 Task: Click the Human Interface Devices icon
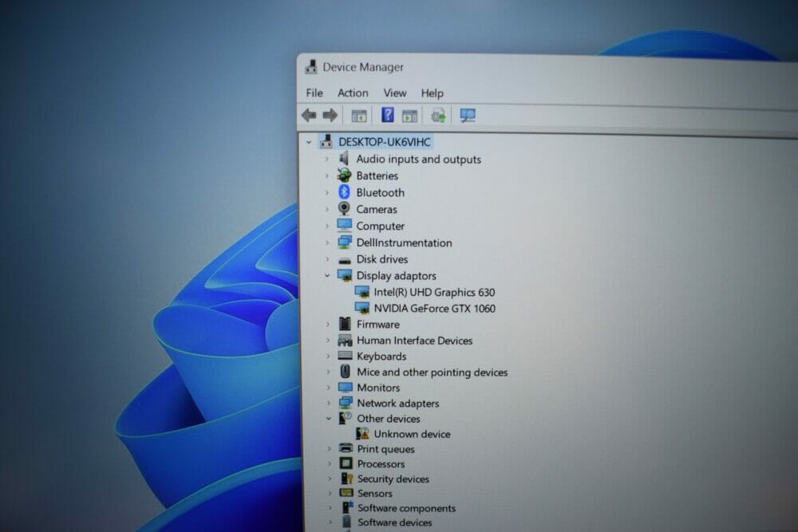coord(345,341)
